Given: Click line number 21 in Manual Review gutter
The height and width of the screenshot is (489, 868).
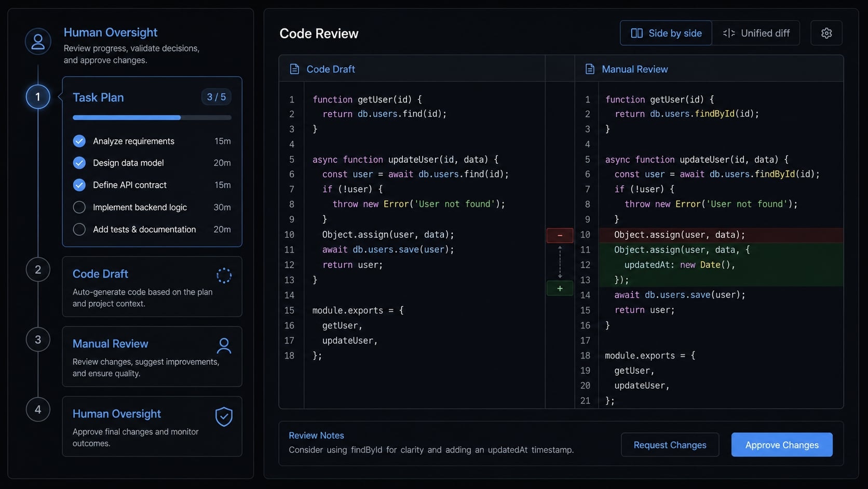Looking at the screenshot, I should [585, 401].
